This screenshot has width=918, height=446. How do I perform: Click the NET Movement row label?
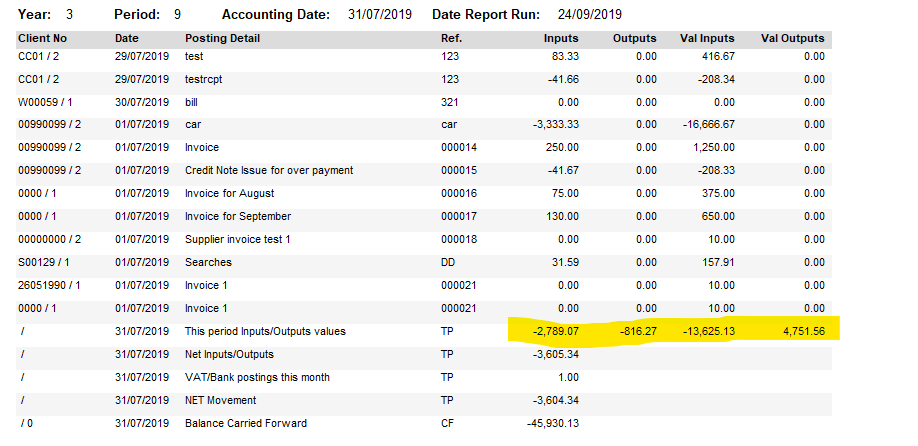[220, 400]
